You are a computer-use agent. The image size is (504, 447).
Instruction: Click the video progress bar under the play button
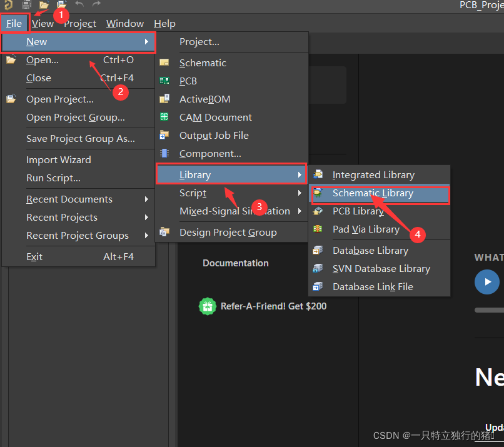(489, 310)
